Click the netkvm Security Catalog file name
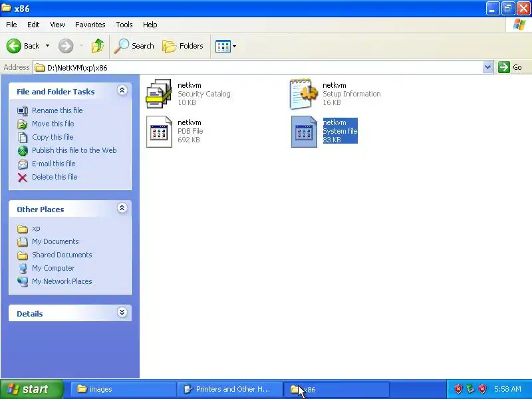Screen dimensions: 532x399 pos(190,85)
